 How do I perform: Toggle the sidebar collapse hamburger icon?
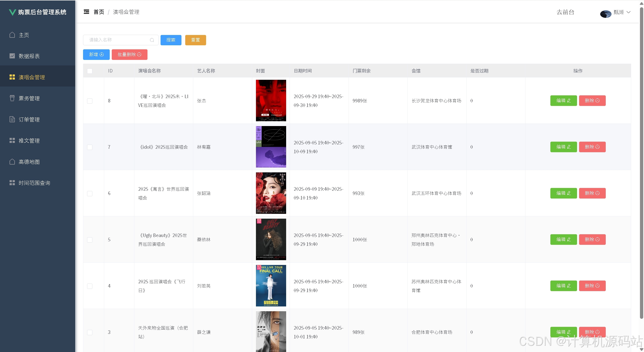[x=86, y=12]
